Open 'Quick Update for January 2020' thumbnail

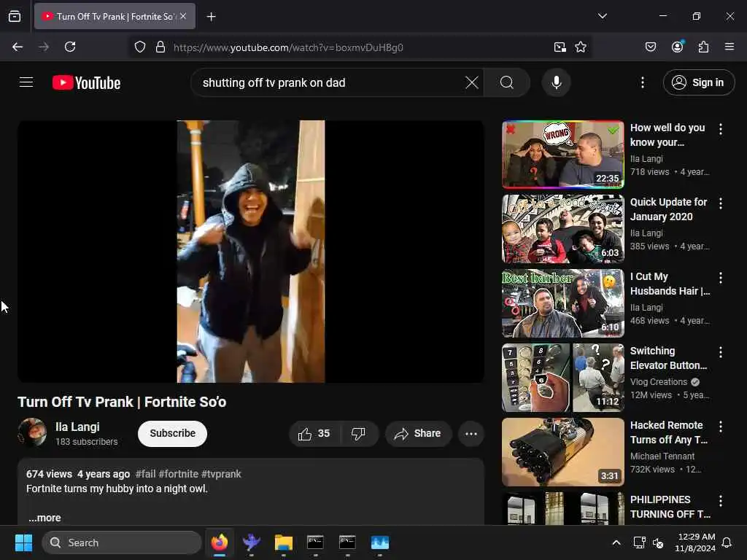point(562,228)
